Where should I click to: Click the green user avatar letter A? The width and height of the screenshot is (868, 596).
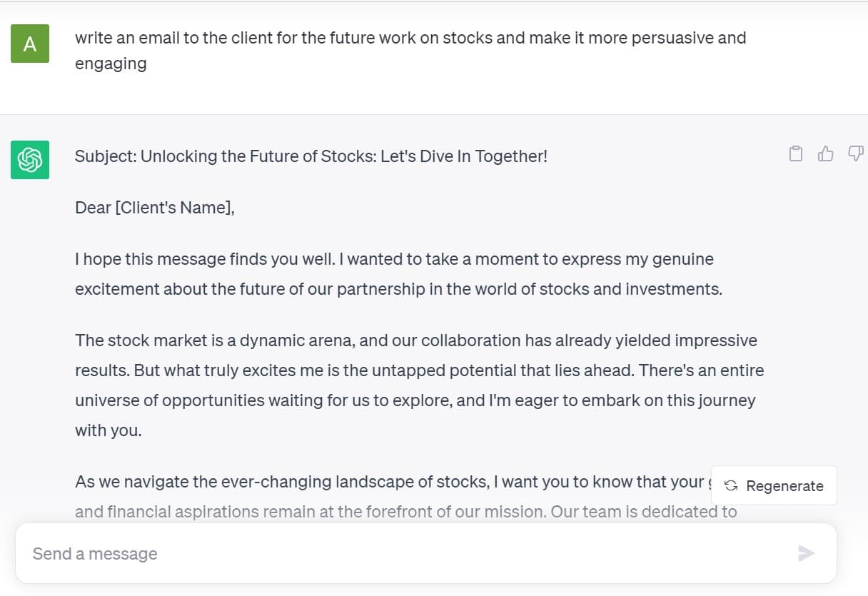click(x=29, y=44)
